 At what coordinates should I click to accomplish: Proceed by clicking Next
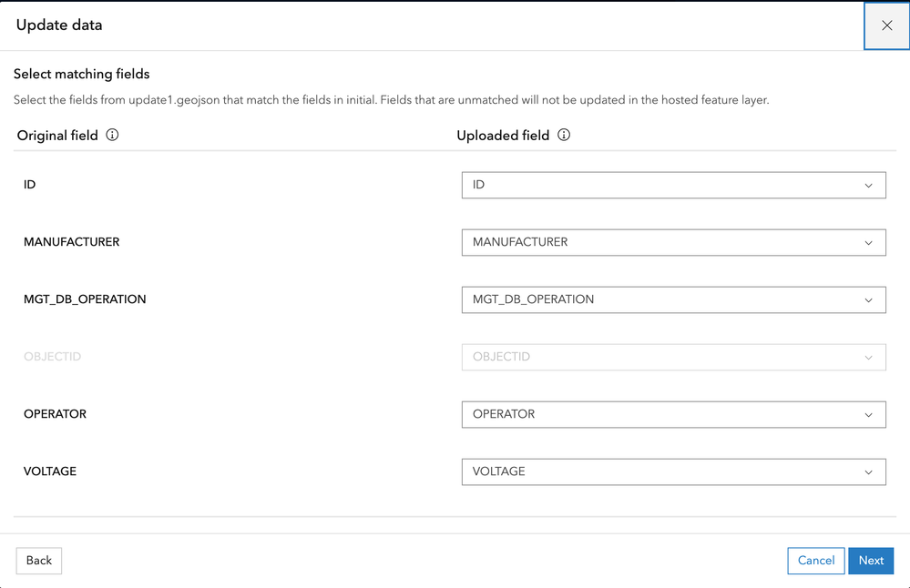(x=871, y=561)
